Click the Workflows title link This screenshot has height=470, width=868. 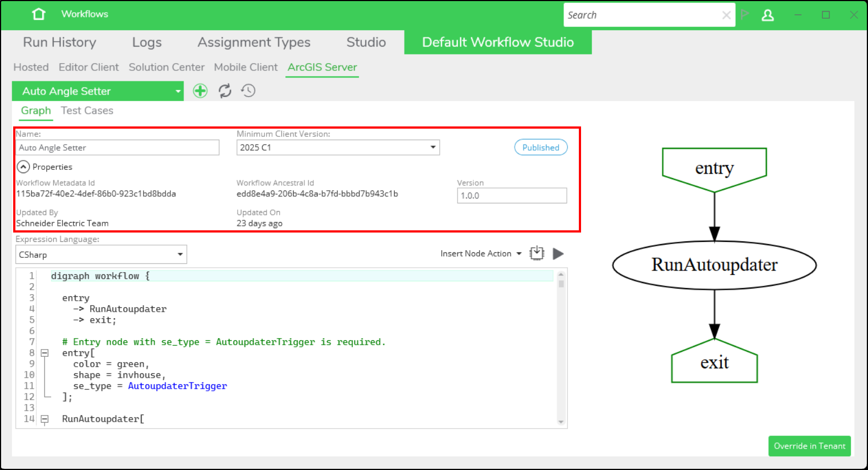point(85,14)
